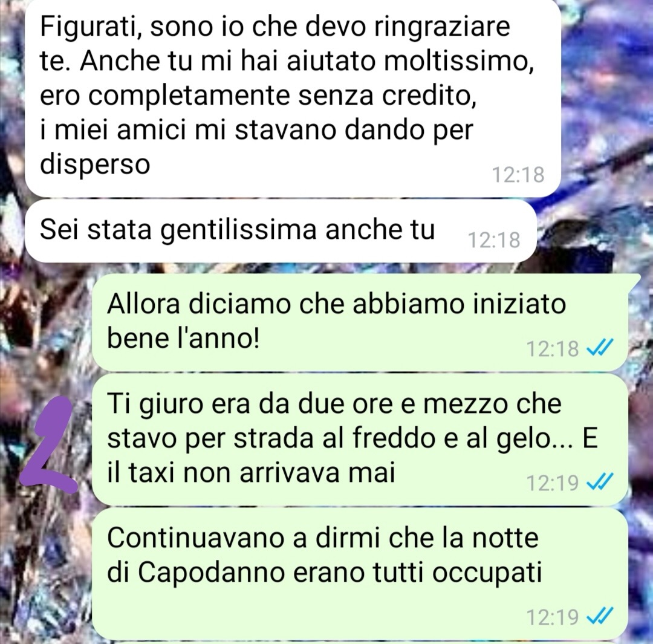Select the "Continuavano a dirmi che la notte" message
This screenshot has width=653, height=644.
[x=360, y=574]
